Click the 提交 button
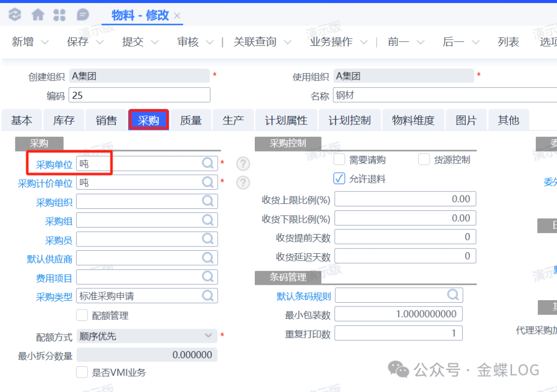 (133, 42)
